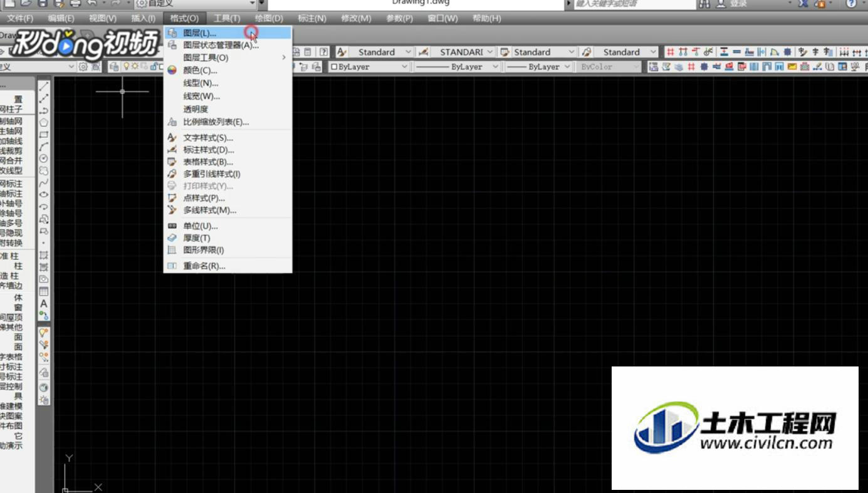
Task: Select the Circle tool
Action: 44,158
